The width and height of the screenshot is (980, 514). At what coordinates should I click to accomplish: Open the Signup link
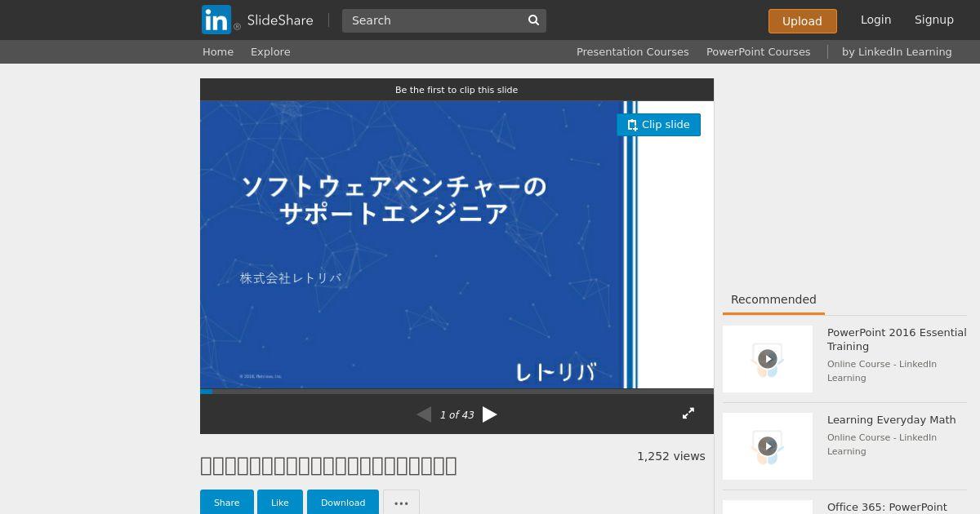(x=933, y=20)
